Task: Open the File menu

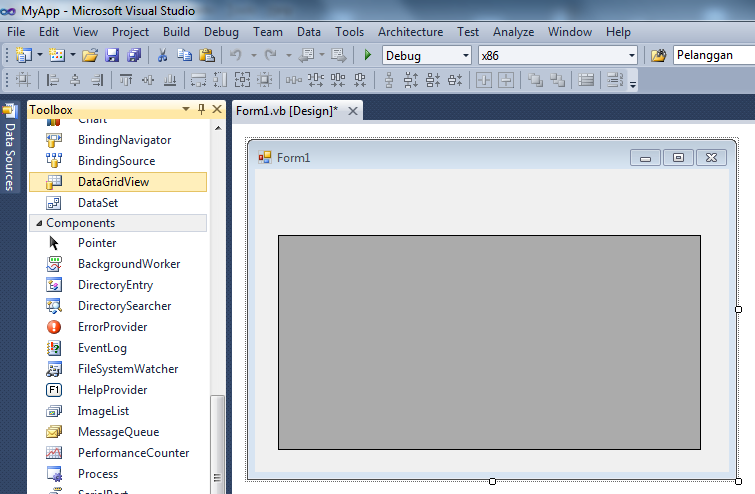Action: click(x=16, y=32)
